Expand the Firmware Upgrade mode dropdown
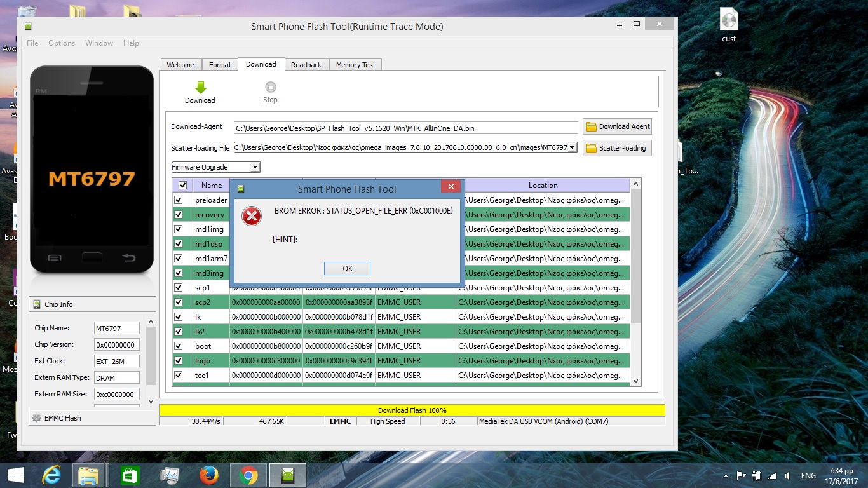Viewport: 868px width, 488px height. point(255,167)
